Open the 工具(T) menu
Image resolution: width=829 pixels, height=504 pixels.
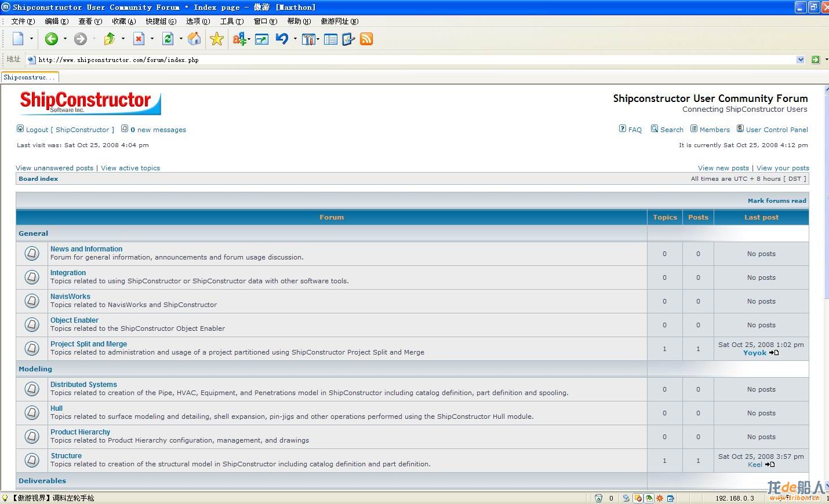pyautogui.click(x=232, y=21)
